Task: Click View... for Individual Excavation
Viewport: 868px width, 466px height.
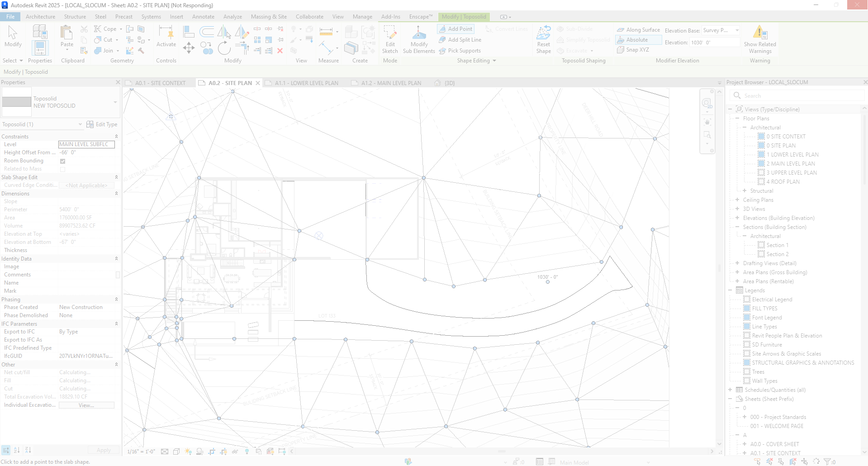Action: click(x=86, y=405)
